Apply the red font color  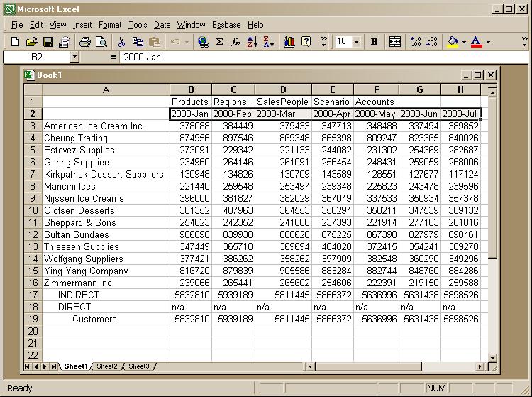[x=477, y=42]
